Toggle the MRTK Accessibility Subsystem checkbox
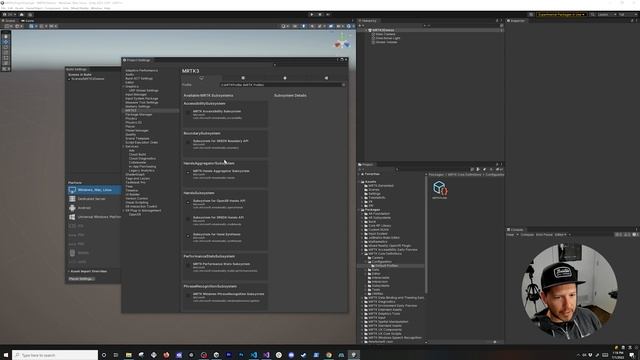The width and height of the screenshot is (640, 360). (x=188, y=113)
